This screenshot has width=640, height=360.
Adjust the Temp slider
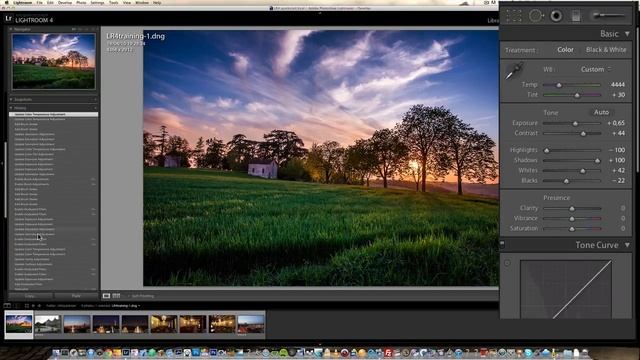click(571, 85)
